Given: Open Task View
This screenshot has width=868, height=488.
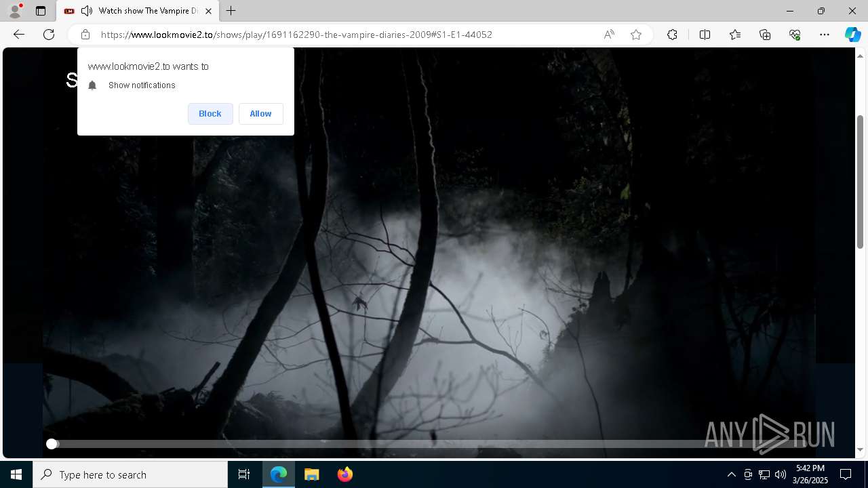Looking at the screenshot, I should tap(244, 474).
